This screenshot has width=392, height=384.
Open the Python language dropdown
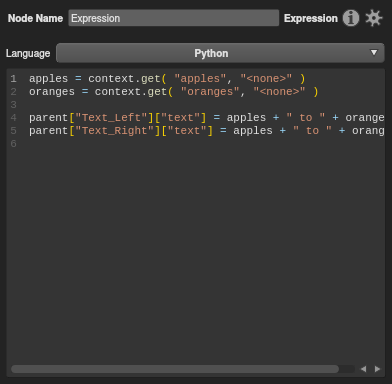220,53
